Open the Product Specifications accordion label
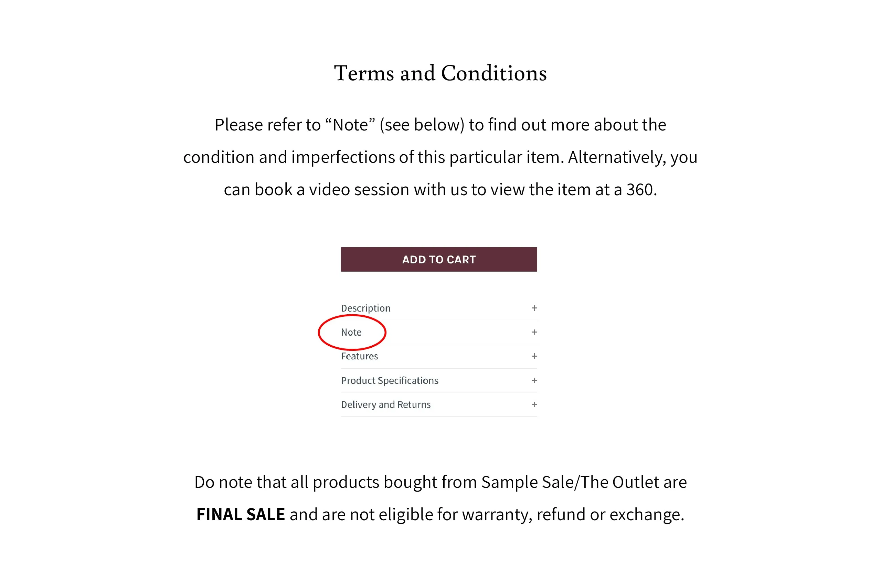881x588 pixels. coord(390,381)
